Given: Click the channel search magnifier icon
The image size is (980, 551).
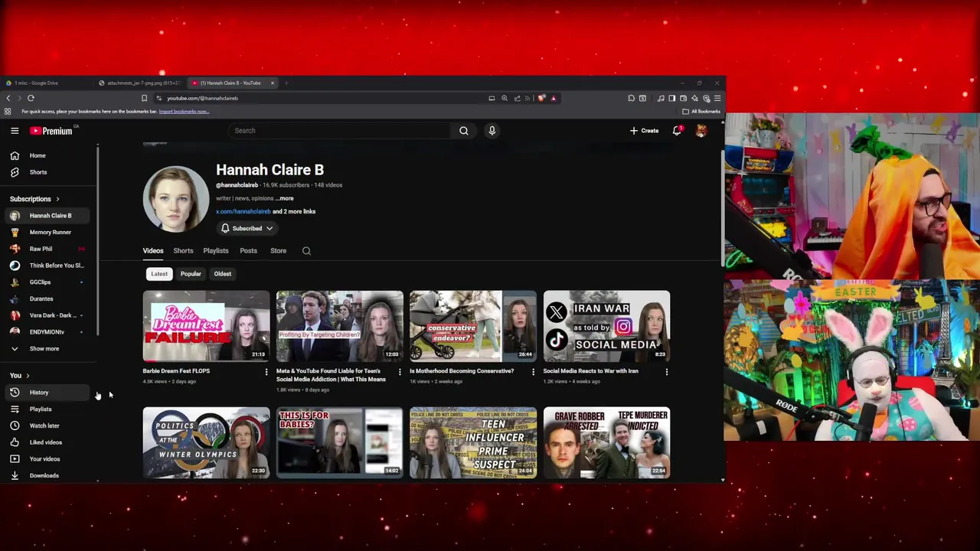Looking at the screenshot, I should [306, 251].
